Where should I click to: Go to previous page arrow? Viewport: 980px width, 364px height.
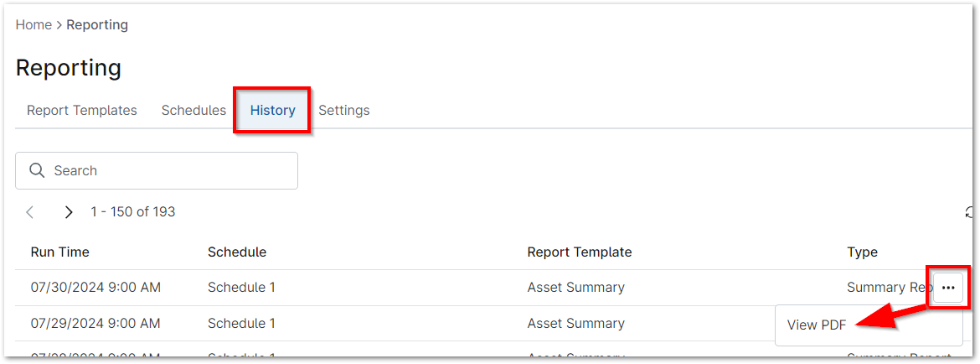point(30,212)
